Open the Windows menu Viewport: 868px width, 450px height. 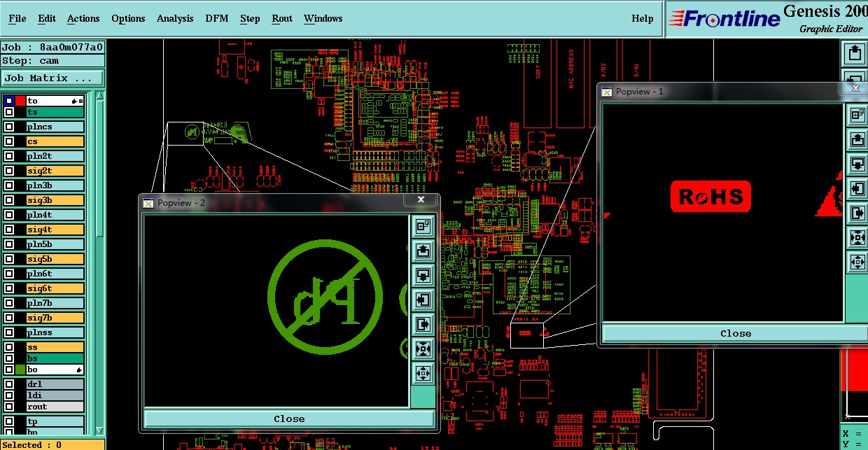coord(323,18)
